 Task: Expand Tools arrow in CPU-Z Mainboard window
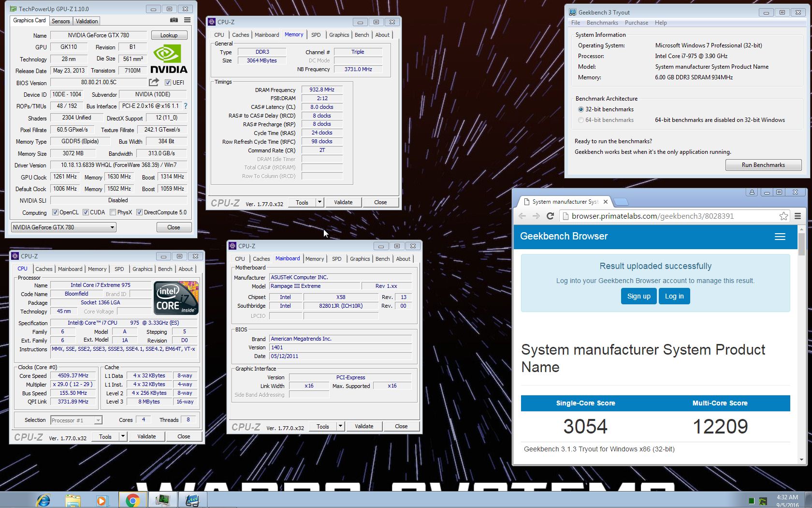(340, 426)
